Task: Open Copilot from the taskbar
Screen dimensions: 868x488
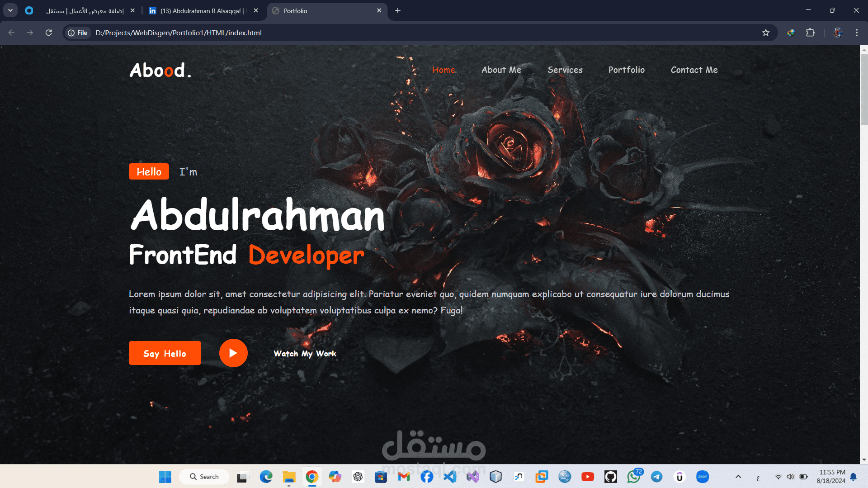Action: coord(335,477)
